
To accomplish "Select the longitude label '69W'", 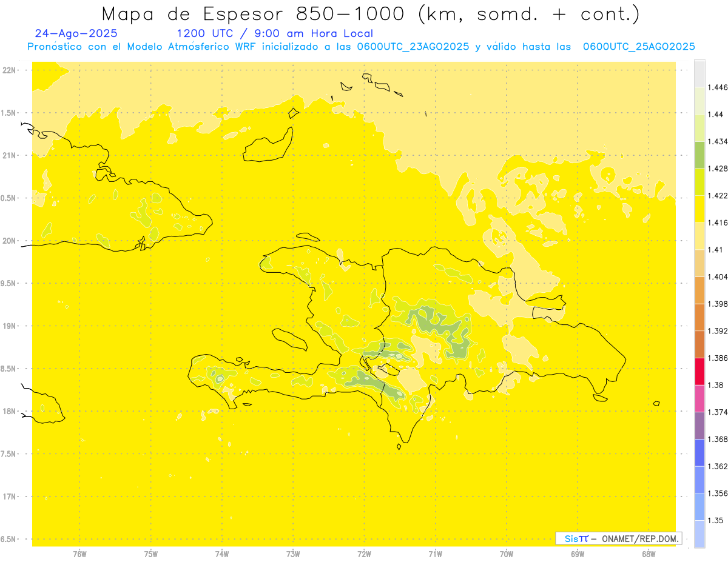I will point(578,554).
